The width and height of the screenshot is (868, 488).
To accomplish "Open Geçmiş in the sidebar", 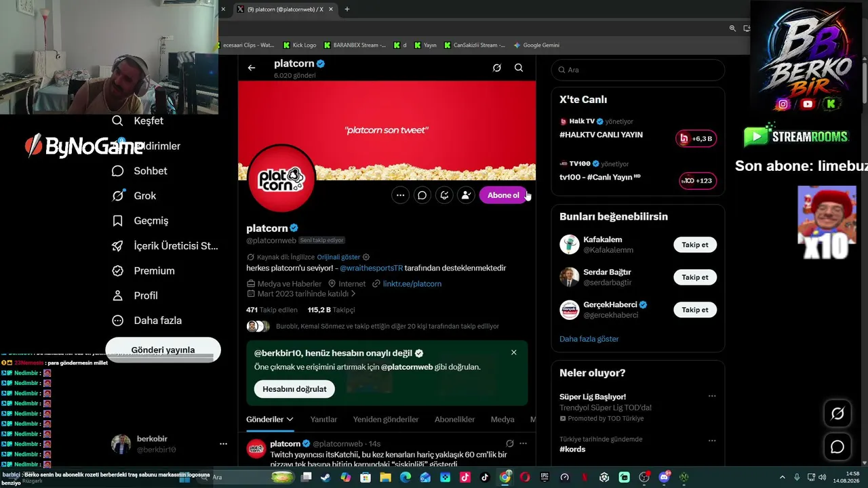I will click(x=140, y=220).
